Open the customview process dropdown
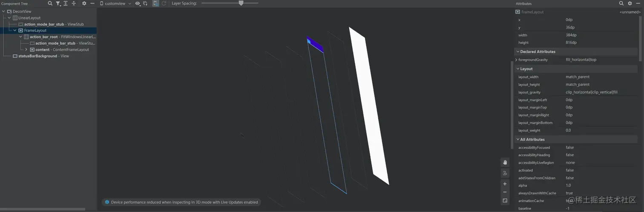Image resolution: width=644 pixels, height=212 pixels. point(115,3)
